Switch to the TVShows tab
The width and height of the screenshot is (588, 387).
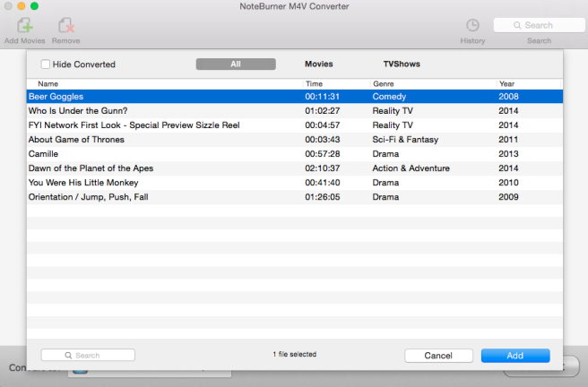click(402, 64)
